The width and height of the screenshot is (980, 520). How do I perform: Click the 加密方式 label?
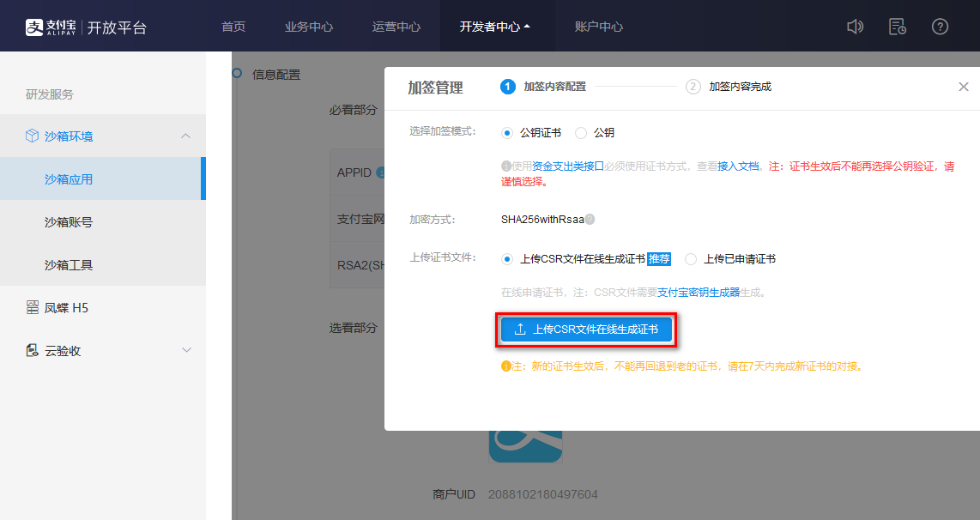pos(433,220)
